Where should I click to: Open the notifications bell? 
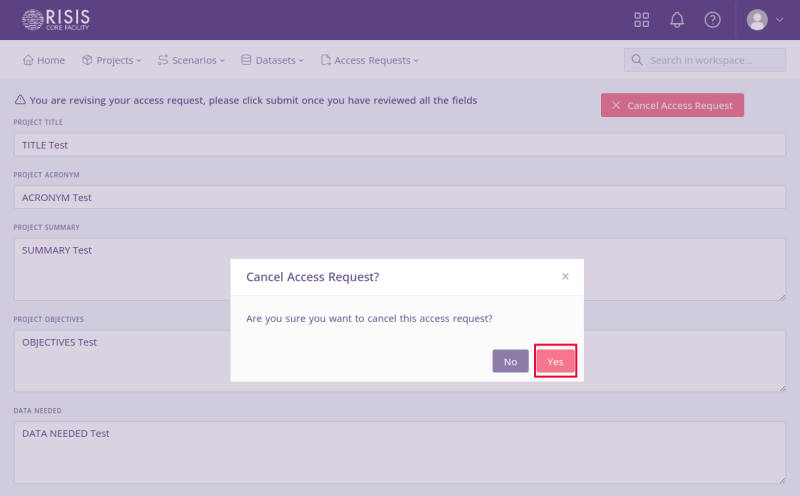coord(677,20)
